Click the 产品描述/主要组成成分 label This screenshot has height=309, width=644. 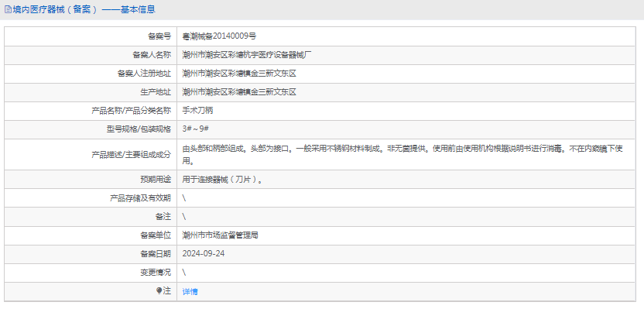(x=131, y=155)
